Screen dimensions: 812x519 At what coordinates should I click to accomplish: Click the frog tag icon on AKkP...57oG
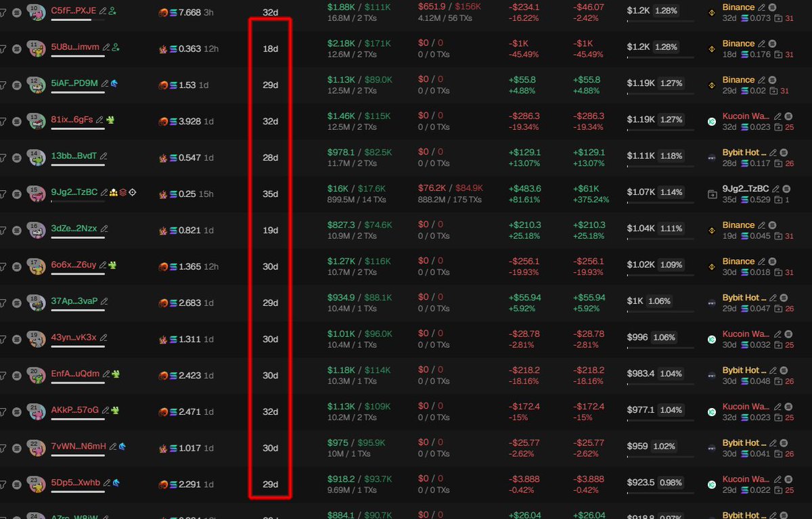[115, 411]
